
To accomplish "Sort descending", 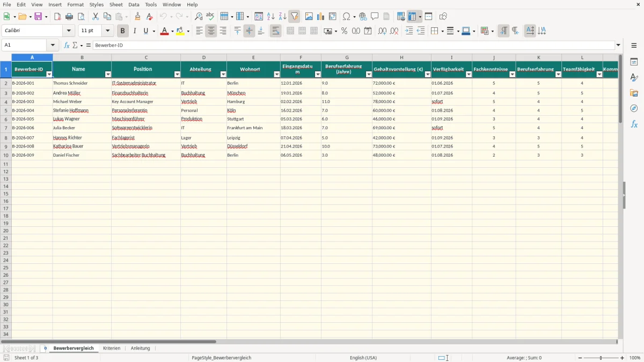I will [x=283, y=17].
